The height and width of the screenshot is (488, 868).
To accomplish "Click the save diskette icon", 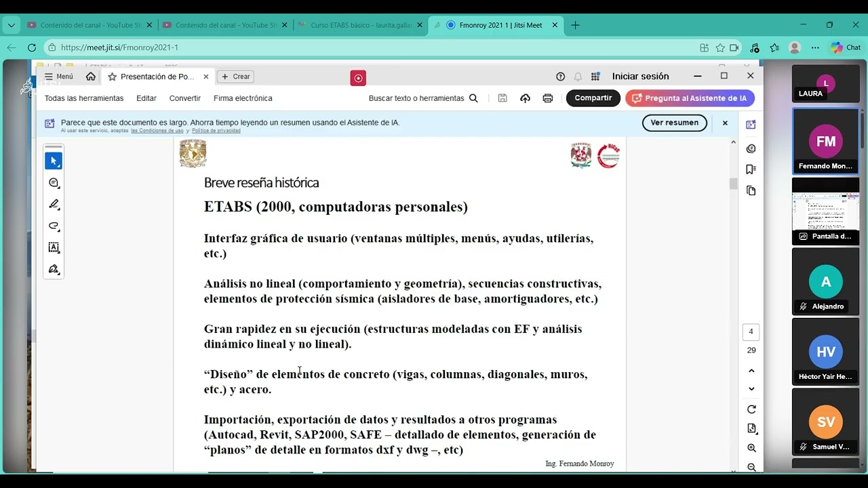I will pyautogui.click(x=502, y=98).
